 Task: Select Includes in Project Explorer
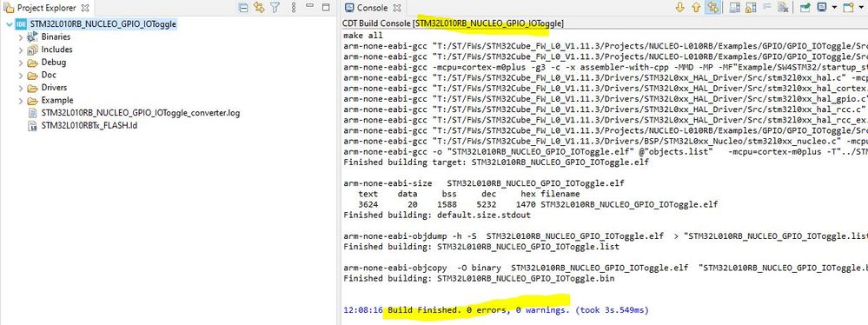coord(57,50)
